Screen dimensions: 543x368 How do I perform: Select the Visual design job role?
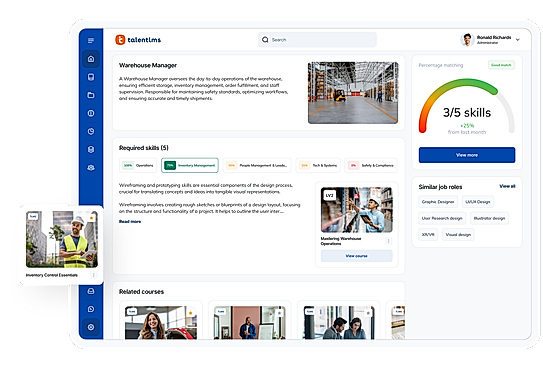click(458, 234)
